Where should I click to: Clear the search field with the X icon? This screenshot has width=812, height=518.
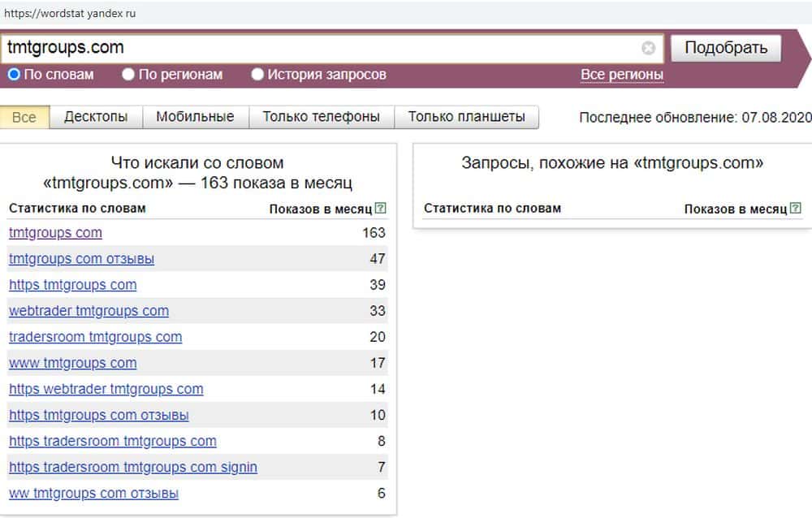648,48
